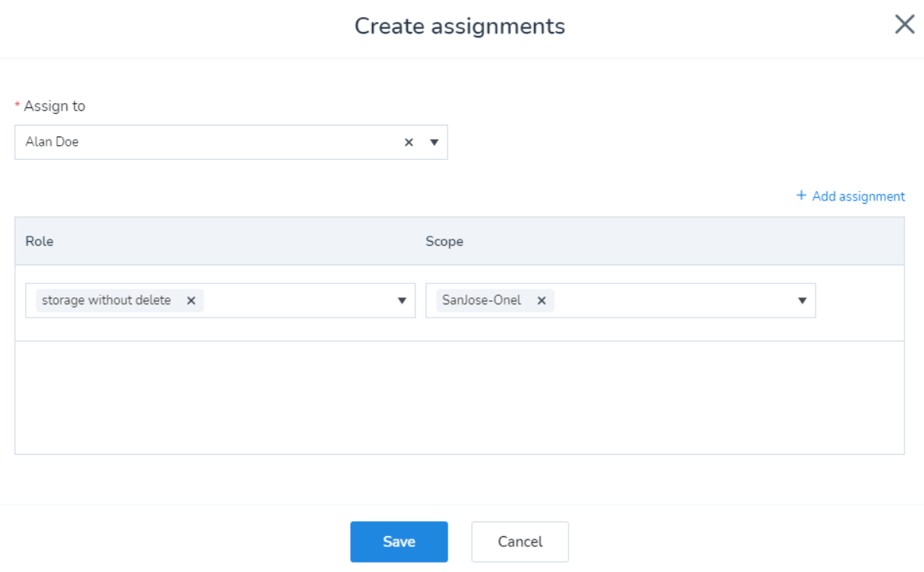
Task: Click the Scope column header
Action: click(444, 241)
